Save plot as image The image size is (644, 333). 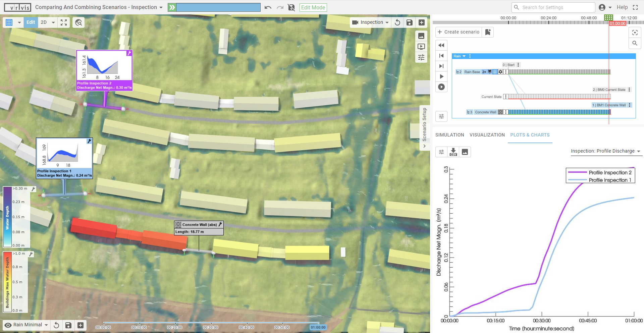click(x=465, y=152)
